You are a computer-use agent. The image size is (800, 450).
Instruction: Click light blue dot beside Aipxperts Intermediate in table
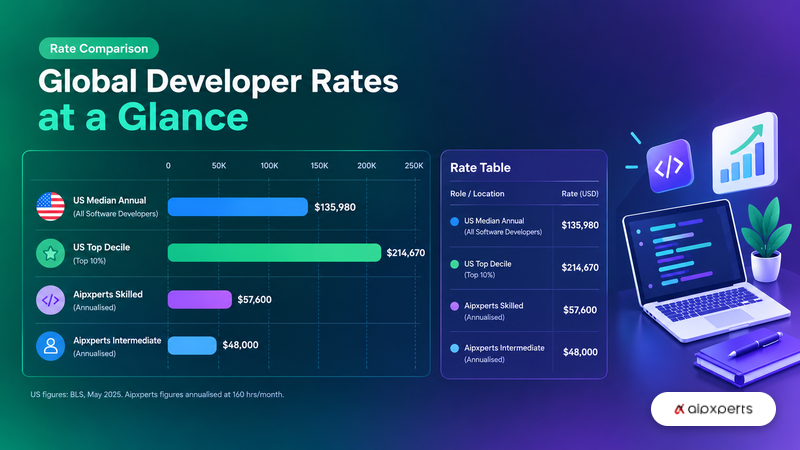455,348
